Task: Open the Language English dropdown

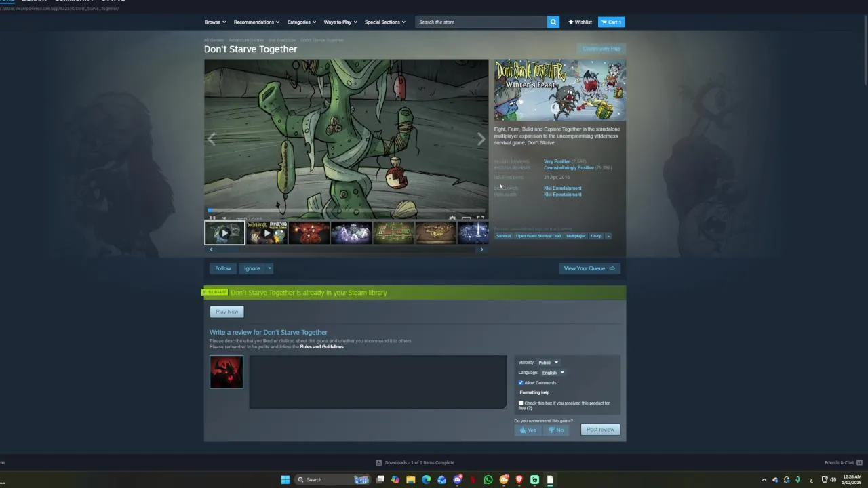Action: [x=553, y=373]
